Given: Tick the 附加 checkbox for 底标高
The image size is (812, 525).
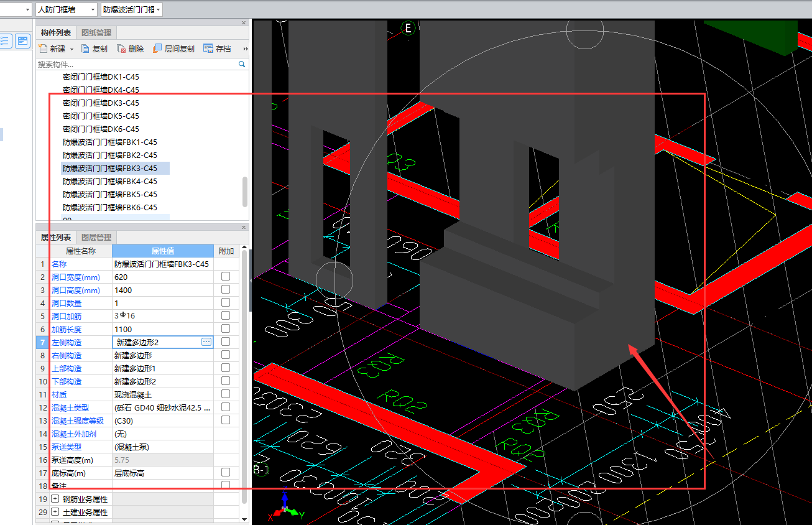Looking at the screenshot, I should coord(226,472).
